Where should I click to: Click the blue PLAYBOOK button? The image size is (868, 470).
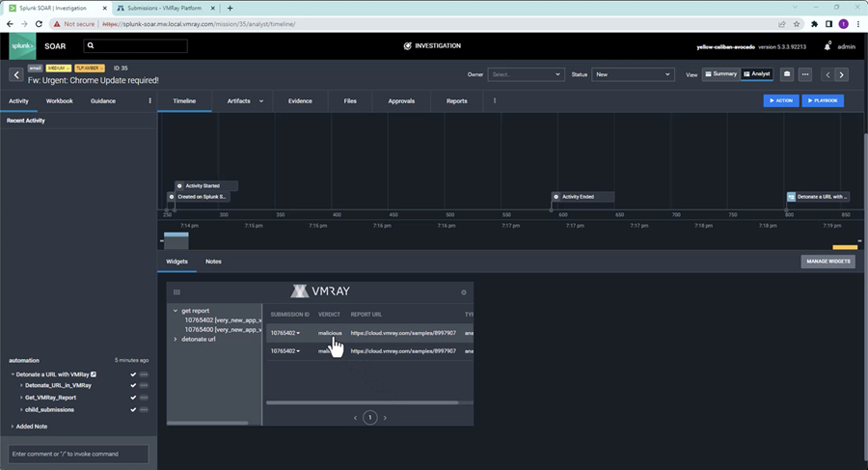(x=823, y=101)
